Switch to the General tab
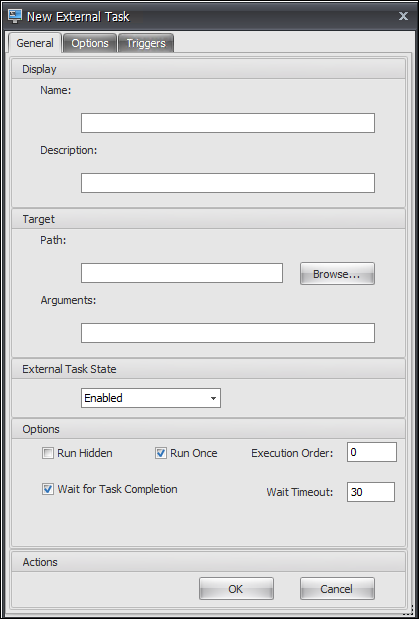 pyautogui.click(x=35, y=43)
